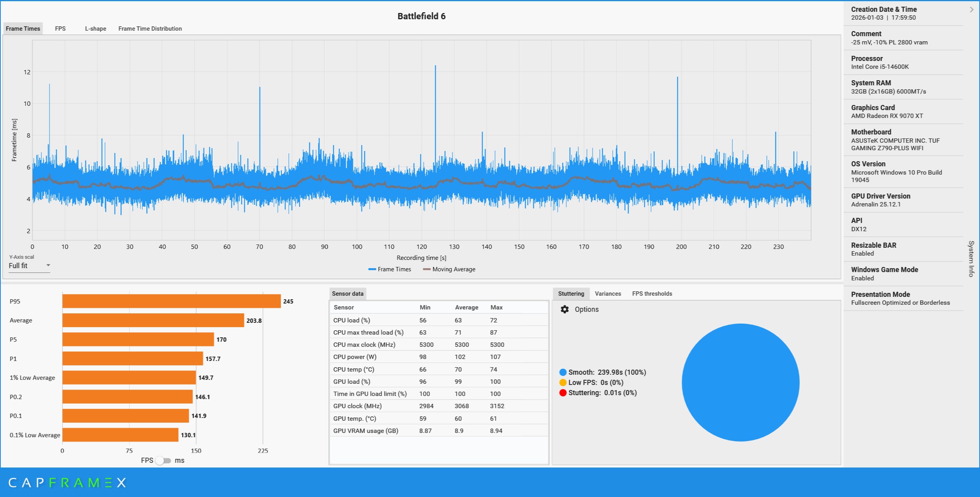Click the blue Smooth legend dot

(x=563, y=372)
